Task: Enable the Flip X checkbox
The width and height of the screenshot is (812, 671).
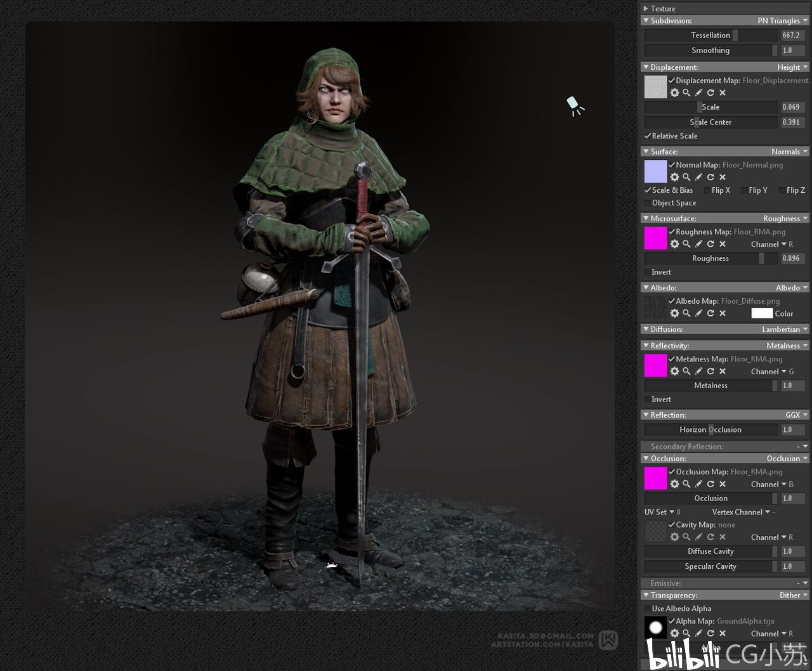Action: (x=707, y=190)
